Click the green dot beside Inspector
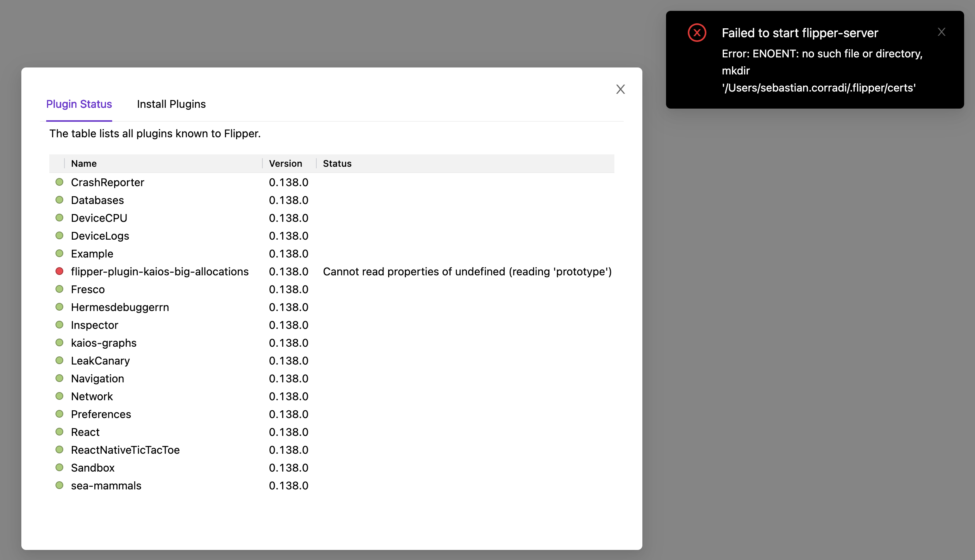975x560 pixels. pyautogui.click(x=59, y=325)
